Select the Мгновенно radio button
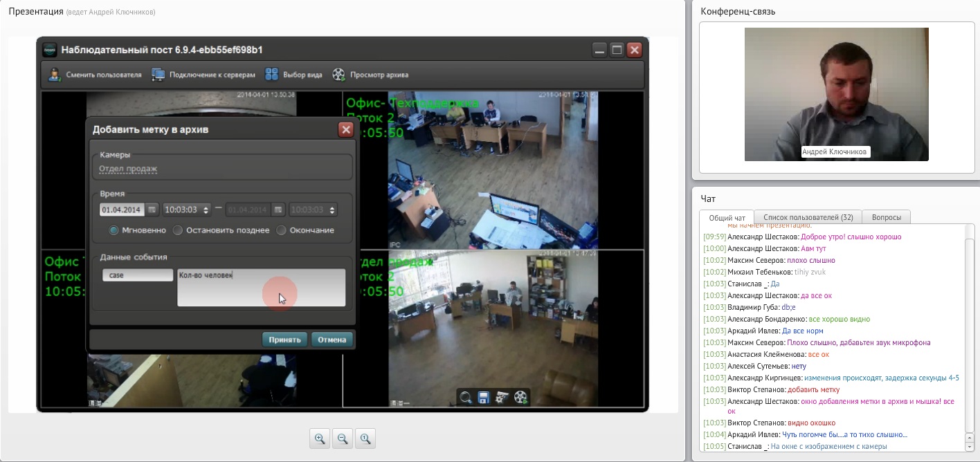 114,230
